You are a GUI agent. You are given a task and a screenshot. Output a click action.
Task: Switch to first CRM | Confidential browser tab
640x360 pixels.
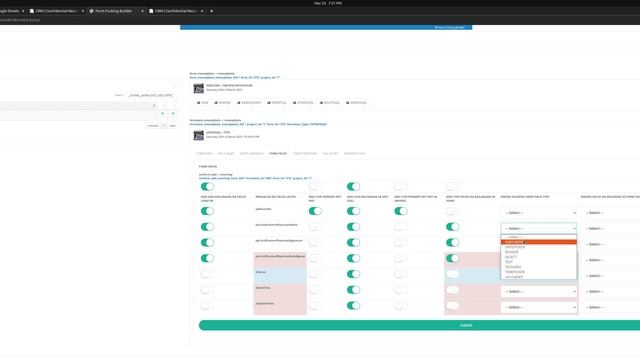point(56,11)
